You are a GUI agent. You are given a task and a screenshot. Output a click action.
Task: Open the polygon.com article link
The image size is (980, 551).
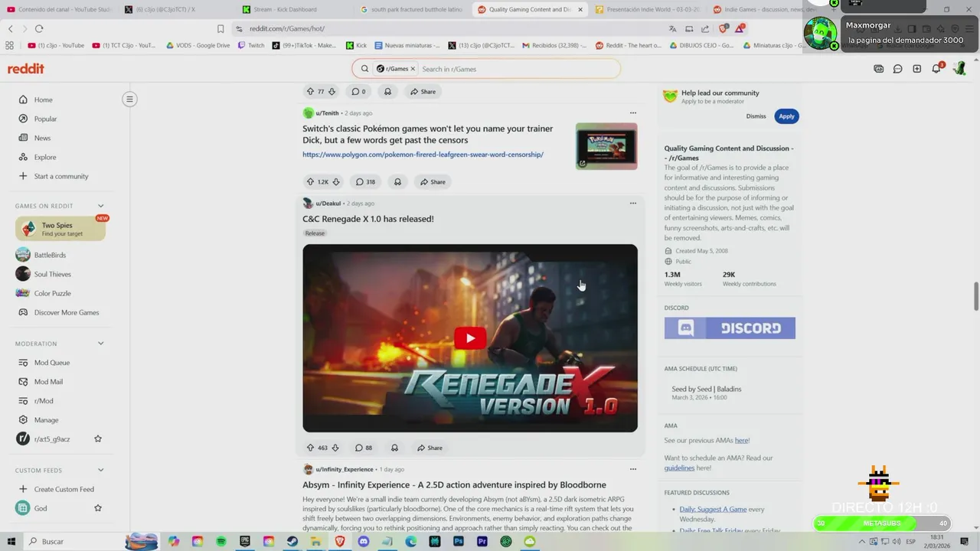point(423,155)
